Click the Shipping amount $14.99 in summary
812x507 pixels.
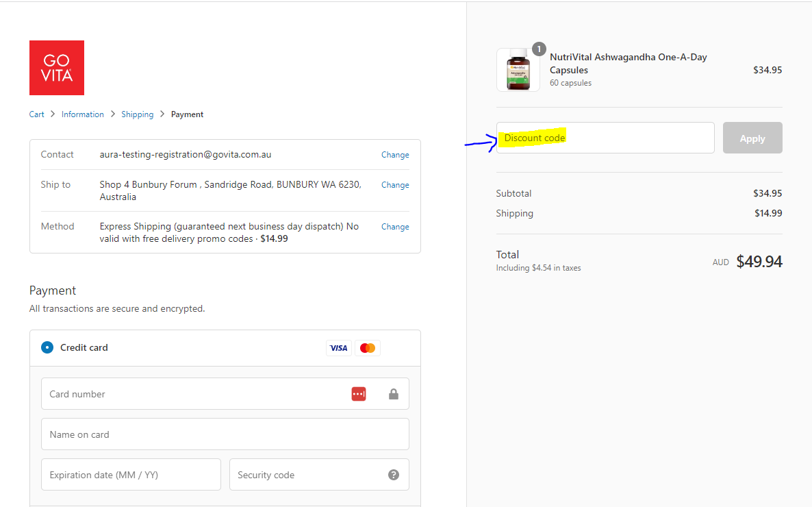[768, 213]
